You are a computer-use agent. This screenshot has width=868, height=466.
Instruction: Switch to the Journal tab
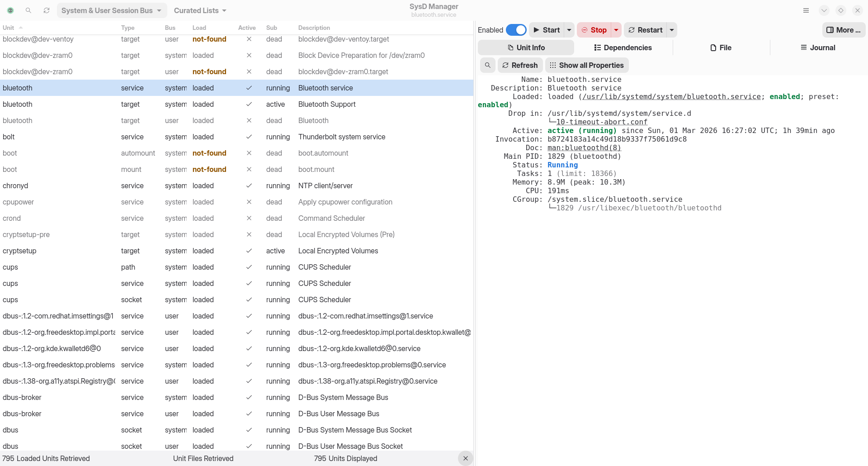tap(818, 48)
